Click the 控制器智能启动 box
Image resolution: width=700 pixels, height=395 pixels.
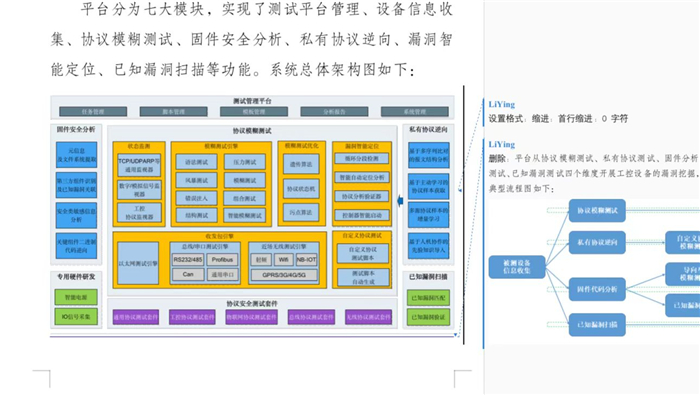click(362, 215)
